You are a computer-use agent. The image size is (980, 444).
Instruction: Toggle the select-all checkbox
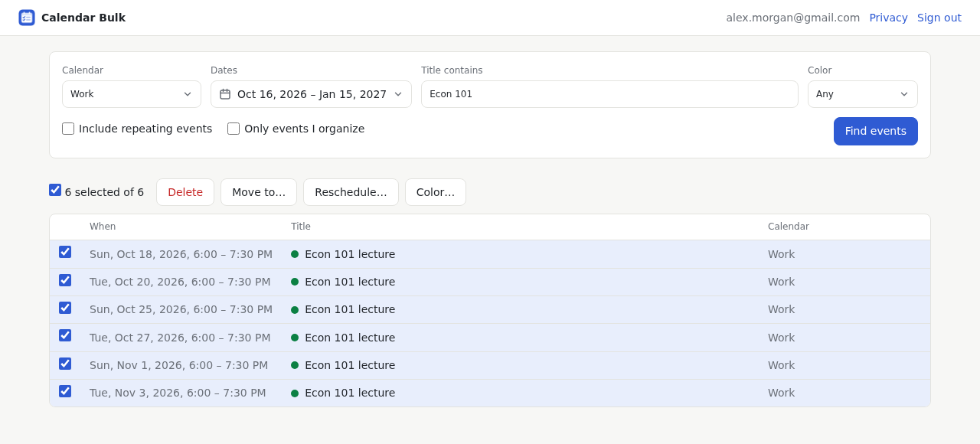click(55, 190)
